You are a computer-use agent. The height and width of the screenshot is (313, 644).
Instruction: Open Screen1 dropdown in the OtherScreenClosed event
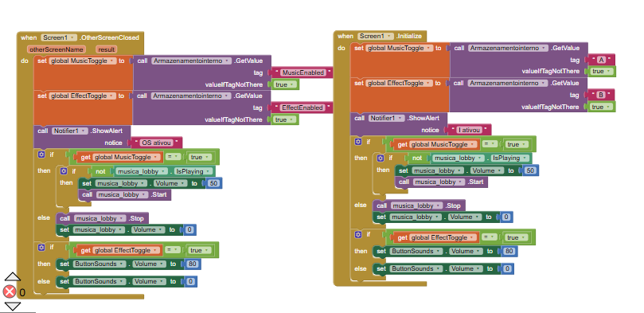pyautogui.click(x=59, y=37)
